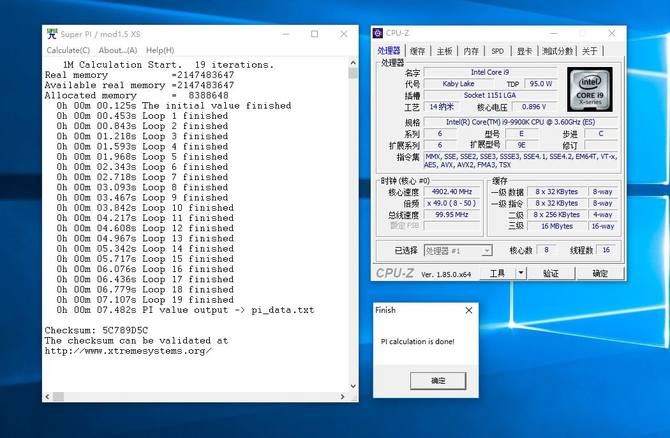This screenshot has height=438, width=670.
Task: Switch to the 缓存 tab in CPU-Z
Action: click(417, 51)
